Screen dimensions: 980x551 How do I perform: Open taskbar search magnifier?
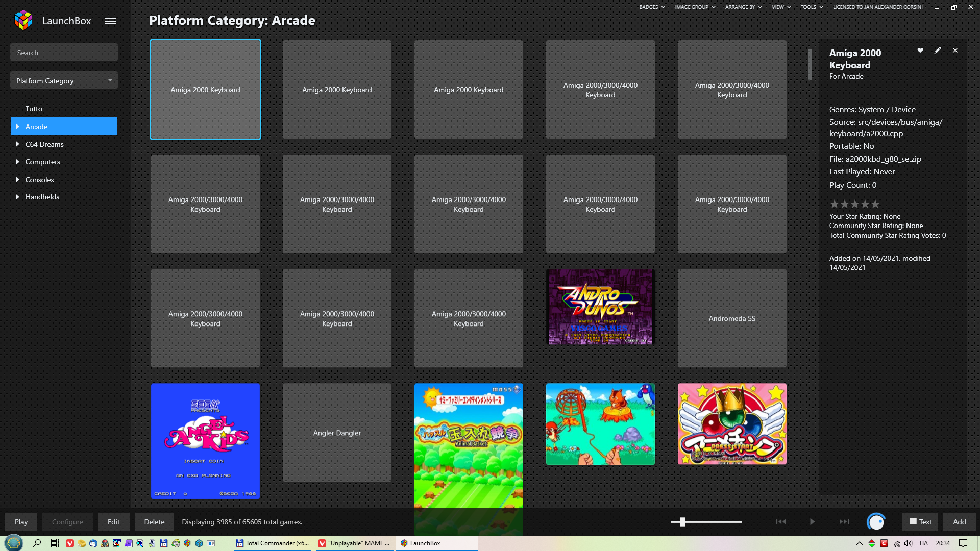tap(37, 543)
